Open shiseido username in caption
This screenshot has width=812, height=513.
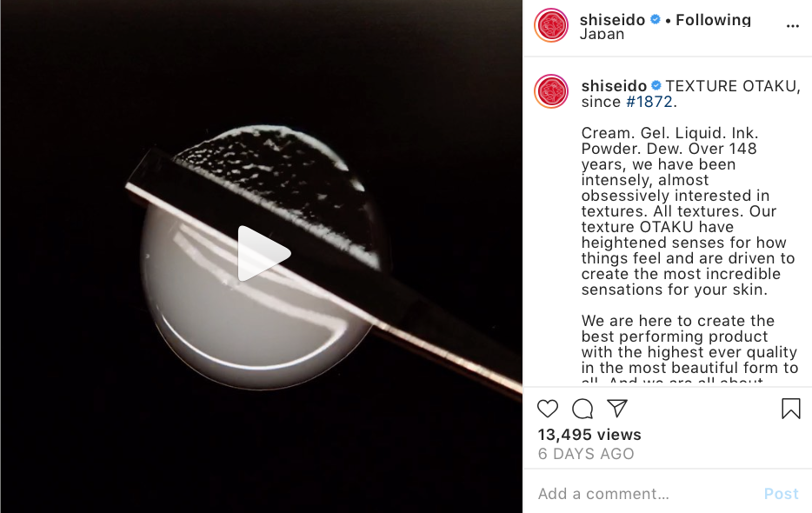click(614, 86)
